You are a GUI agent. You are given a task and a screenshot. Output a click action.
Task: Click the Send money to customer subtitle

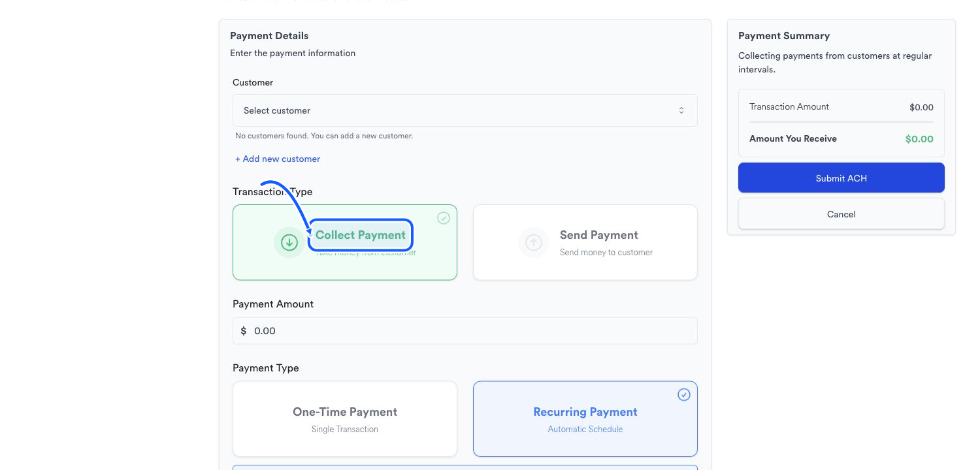click(606, 253)
